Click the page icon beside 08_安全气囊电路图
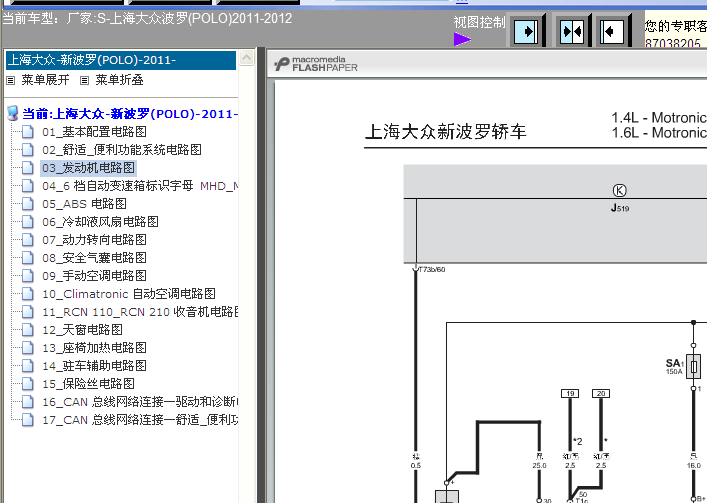Screen dimensions: 707x503 [28, 258]
